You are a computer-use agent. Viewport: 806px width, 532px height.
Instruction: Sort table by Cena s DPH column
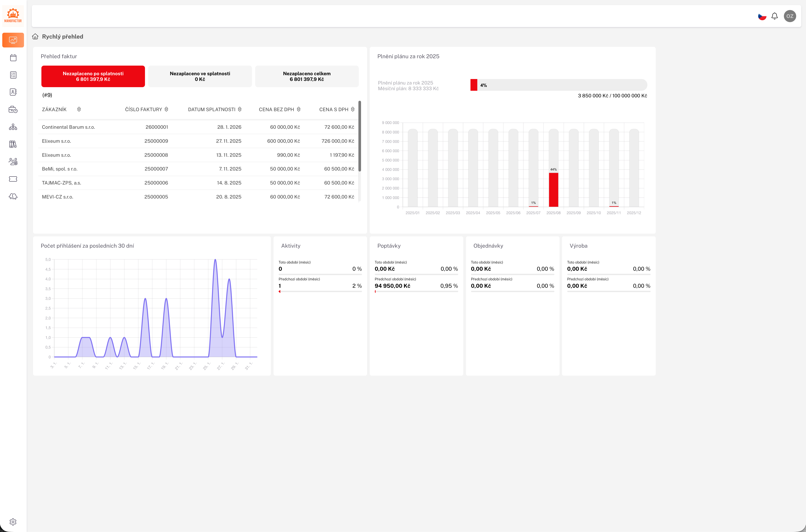pyautogui.click(x=353, y=109)
